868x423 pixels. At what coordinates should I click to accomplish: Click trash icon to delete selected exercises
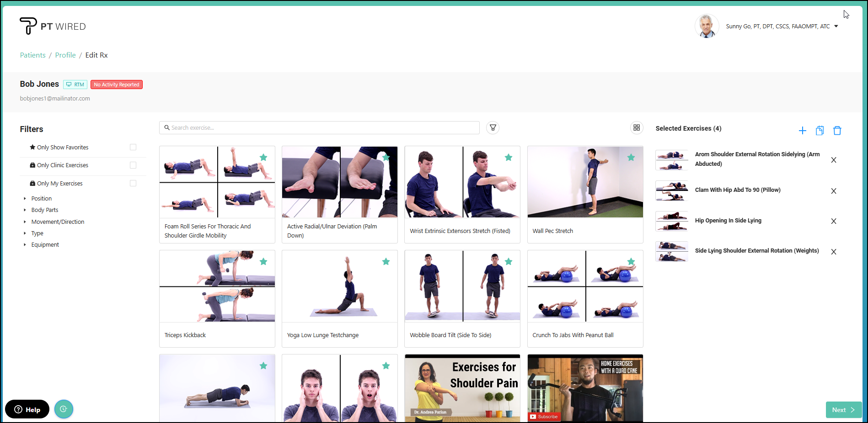[837, 131]
